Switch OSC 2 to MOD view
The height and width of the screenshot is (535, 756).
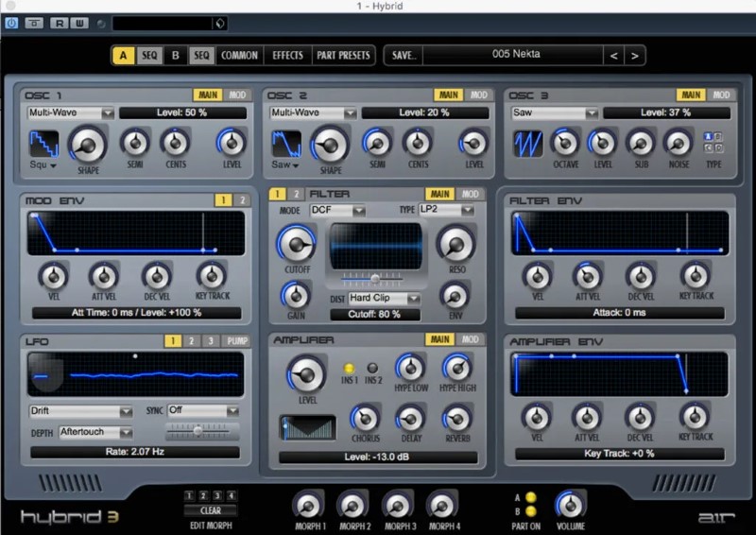[479, 95]
